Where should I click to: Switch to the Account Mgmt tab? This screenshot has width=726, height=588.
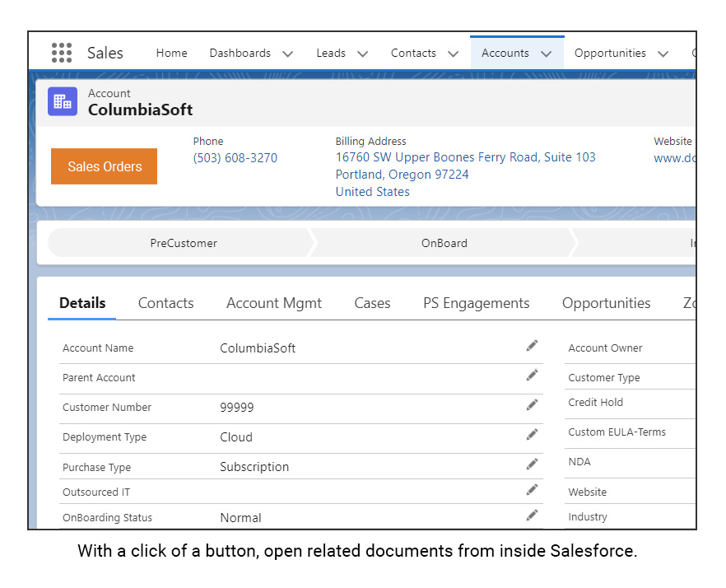(274, 303)
